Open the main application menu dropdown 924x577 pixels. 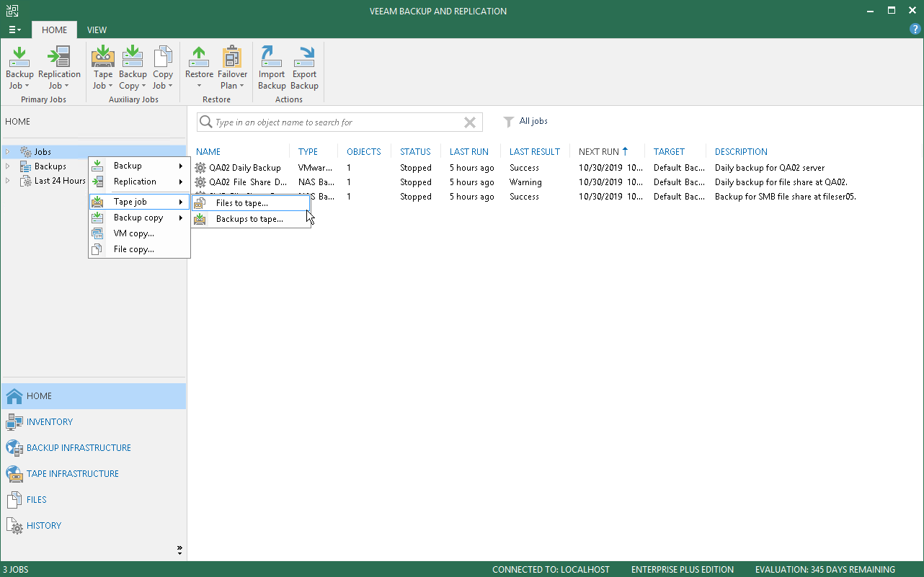[14, 30]
